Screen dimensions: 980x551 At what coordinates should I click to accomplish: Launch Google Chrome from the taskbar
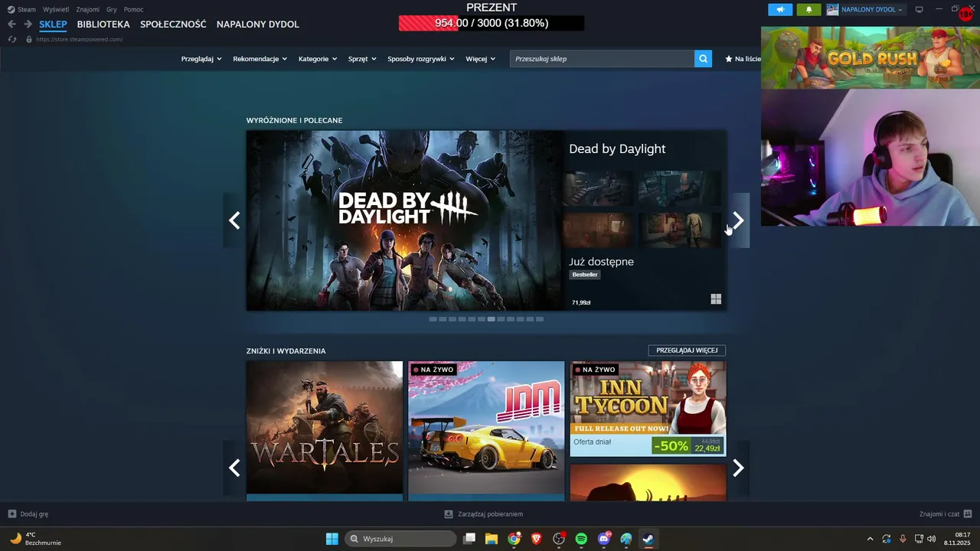(x=514, y=539)
